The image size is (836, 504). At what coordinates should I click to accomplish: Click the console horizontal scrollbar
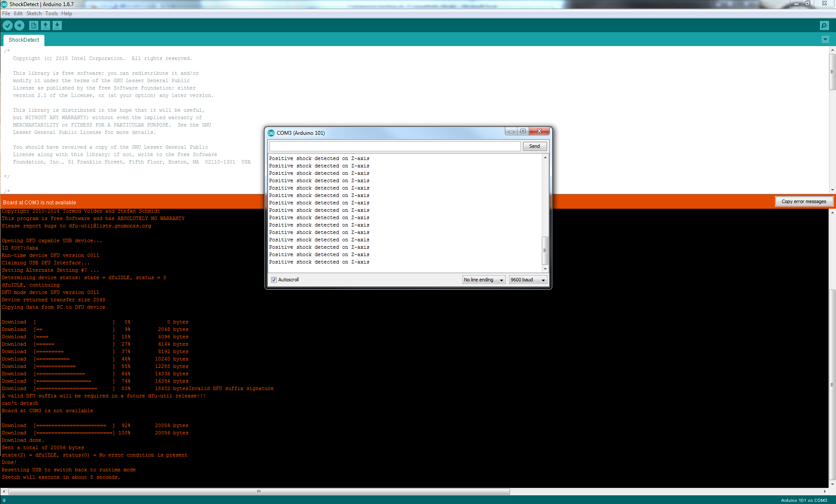click(259, 491)
